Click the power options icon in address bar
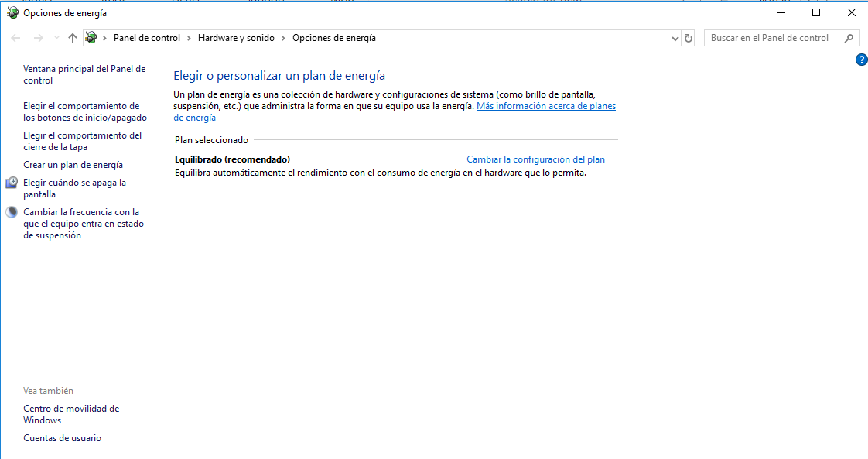 pos(91,38)
